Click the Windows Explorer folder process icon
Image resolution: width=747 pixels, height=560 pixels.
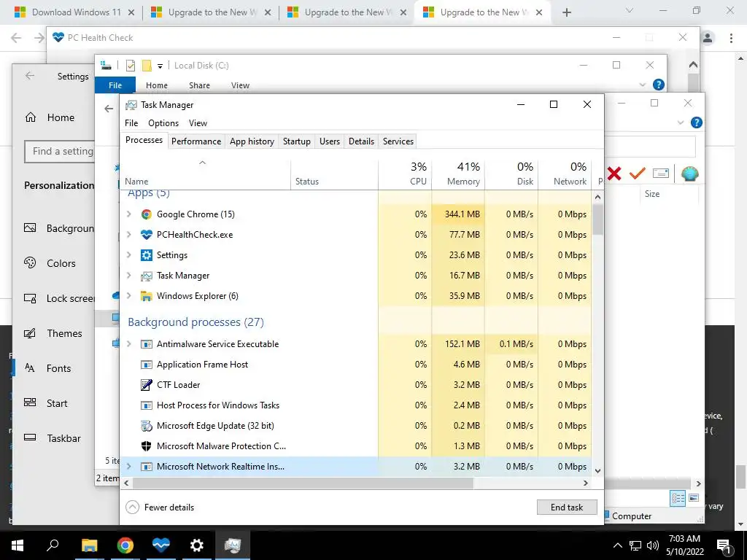(x=146, y=296)
